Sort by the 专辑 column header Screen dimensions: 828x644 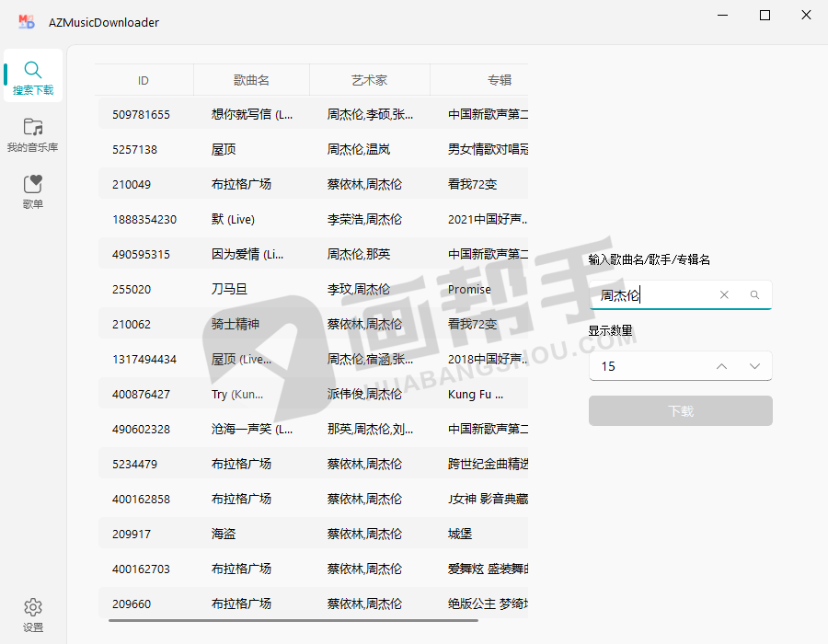(x=499, y=80)
